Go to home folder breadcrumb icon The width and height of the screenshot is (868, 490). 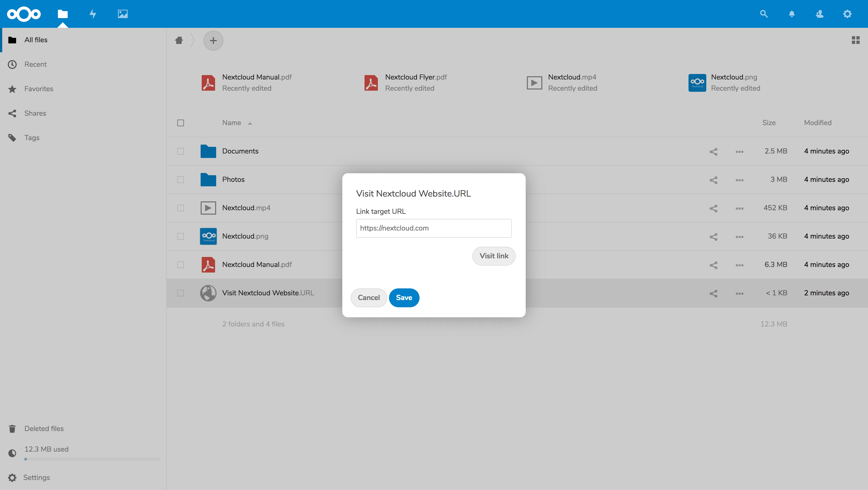(179, 40)
